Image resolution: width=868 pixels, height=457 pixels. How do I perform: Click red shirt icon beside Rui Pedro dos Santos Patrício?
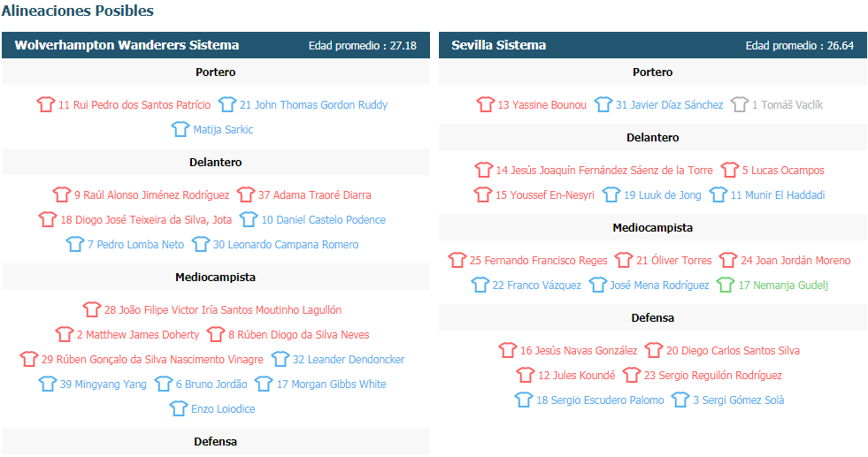[46, 104]
